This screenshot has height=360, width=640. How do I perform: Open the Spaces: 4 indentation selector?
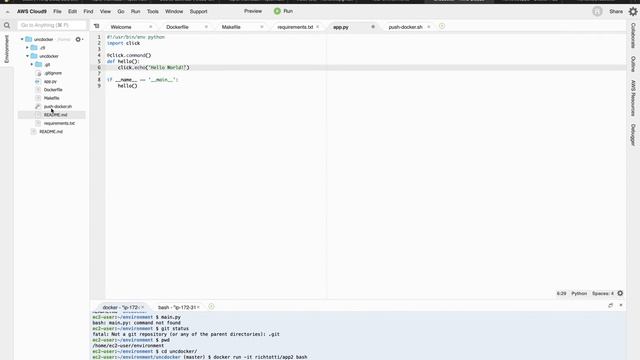click(x=602, y=293)
